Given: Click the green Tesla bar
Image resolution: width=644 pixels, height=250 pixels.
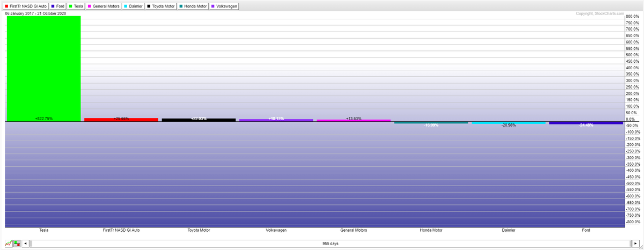Looking at the screenshot, I should click(x=44, y=69).
